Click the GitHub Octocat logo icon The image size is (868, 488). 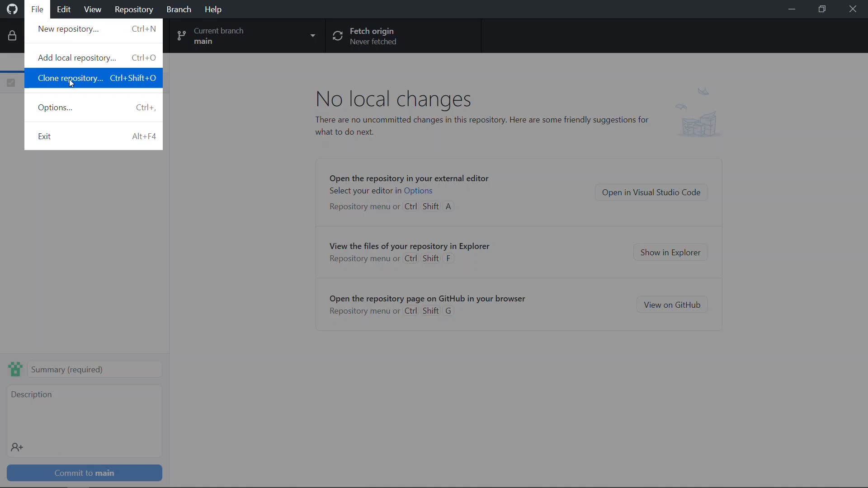[12, 9]
